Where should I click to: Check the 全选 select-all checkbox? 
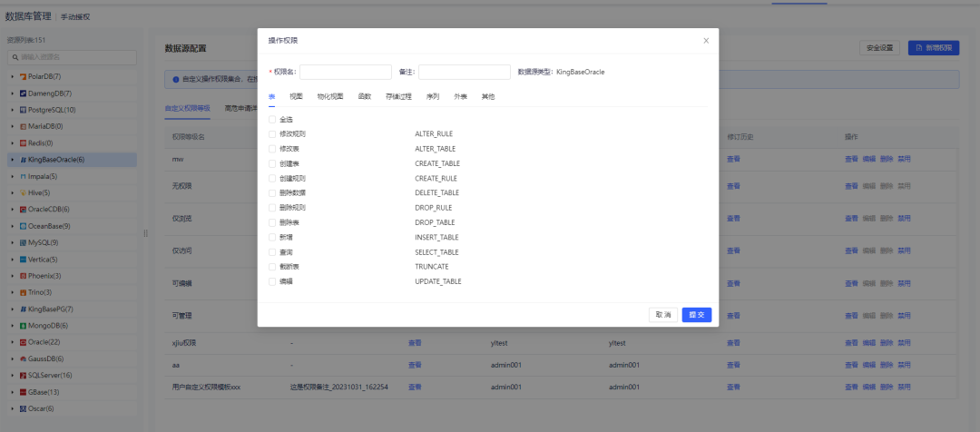coord(272,119)
